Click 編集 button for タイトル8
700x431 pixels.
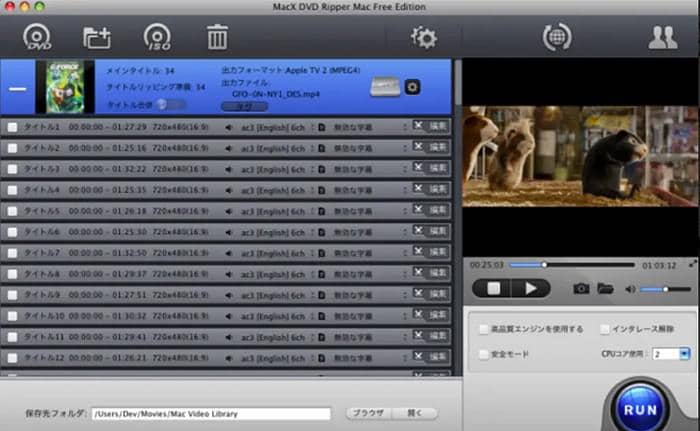tap(437, 273)
